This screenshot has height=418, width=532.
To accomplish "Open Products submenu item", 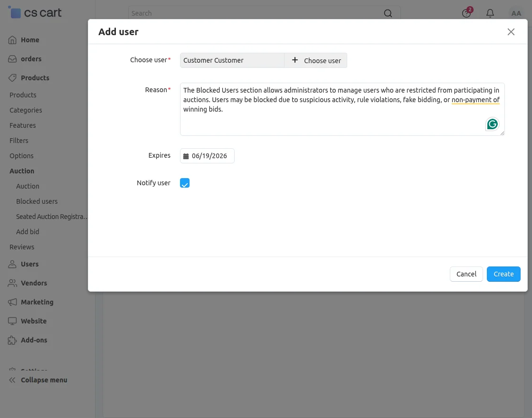I will pyautogui.click(x=23, y=95).
